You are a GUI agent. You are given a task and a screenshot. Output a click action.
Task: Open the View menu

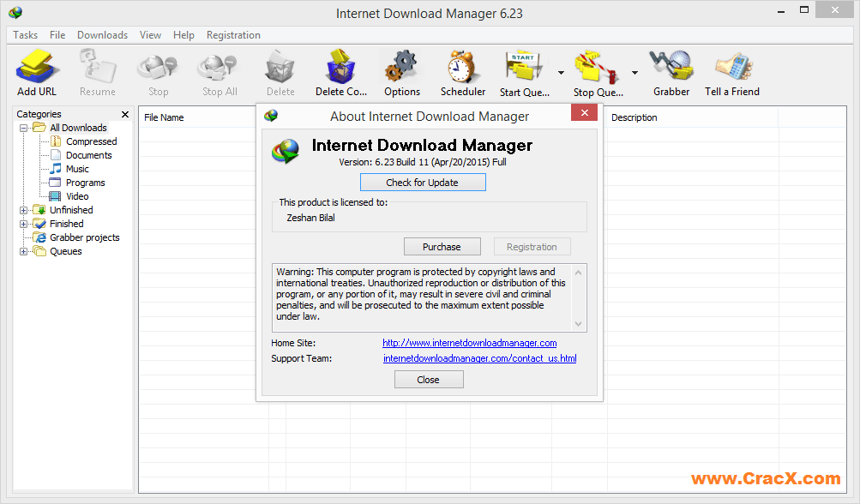point(150,35)
